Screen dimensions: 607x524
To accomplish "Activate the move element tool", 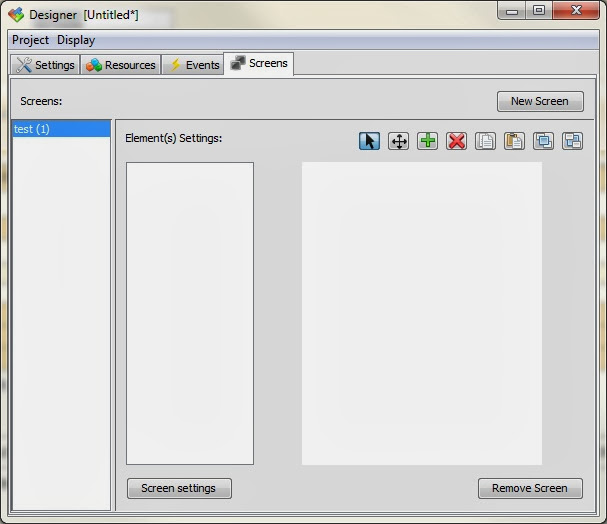I will pyautogui.click(x=398, y=141).
